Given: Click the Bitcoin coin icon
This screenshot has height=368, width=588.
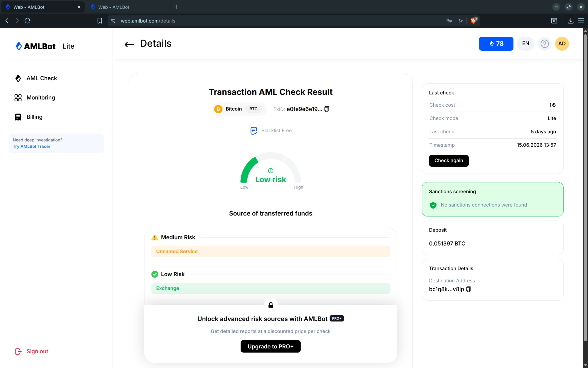Looking at the screenshot, I should tap(218, 109).
